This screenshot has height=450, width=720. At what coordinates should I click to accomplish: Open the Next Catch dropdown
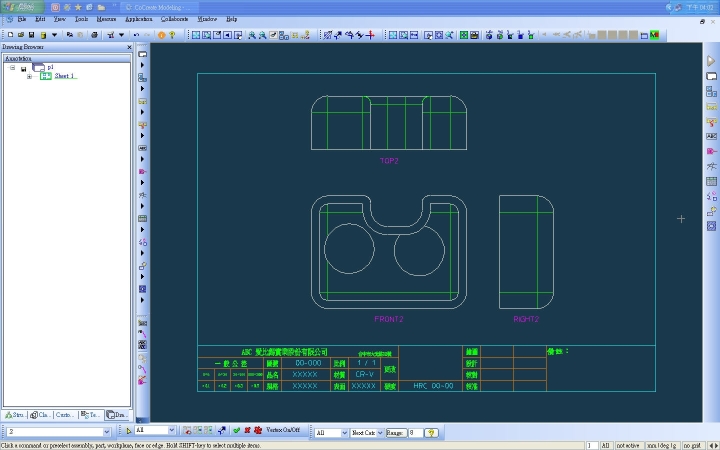380,433
